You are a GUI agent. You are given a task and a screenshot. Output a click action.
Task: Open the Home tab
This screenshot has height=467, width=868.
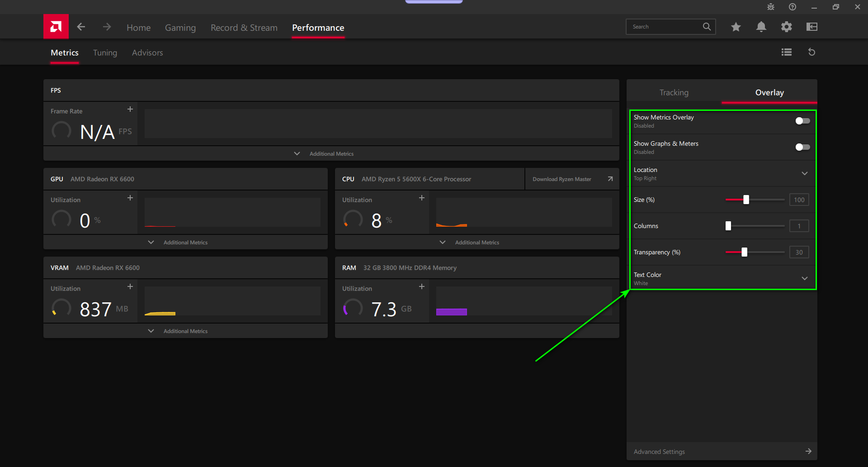pos(139,28)
